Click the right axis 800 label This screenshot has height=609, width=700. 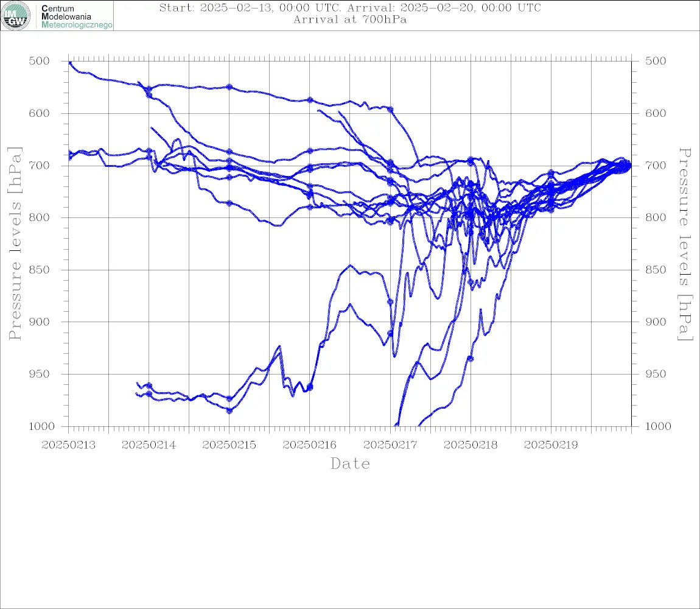(x=656, y=217)
